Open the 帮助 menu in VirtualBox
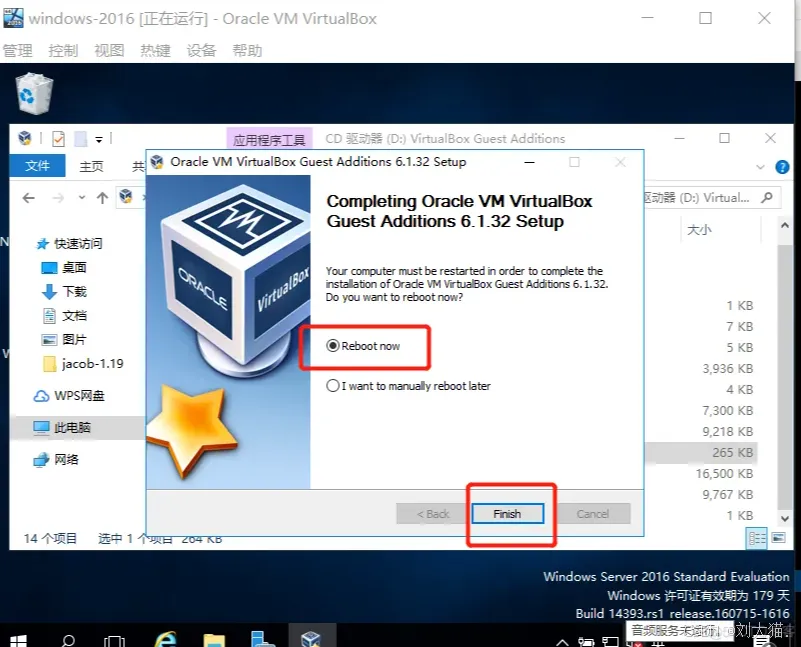 (247, 51)
